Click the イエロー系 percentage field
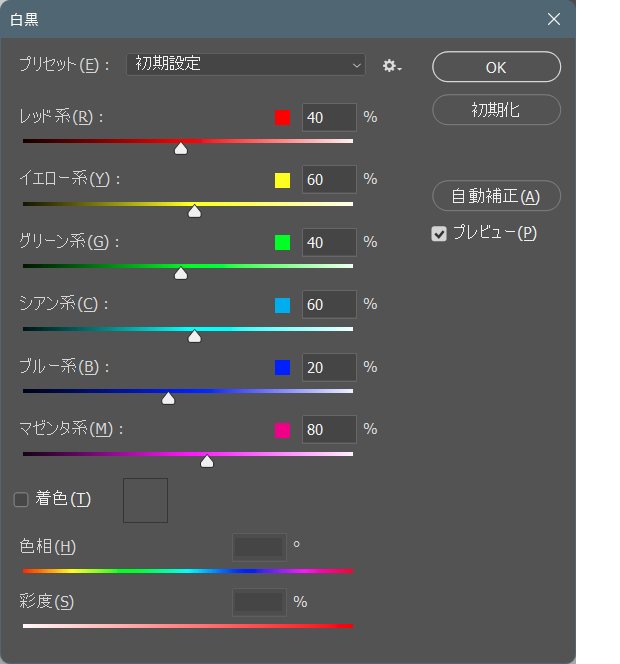The height and width of the screenshot is (664, 620). point(328,180)
